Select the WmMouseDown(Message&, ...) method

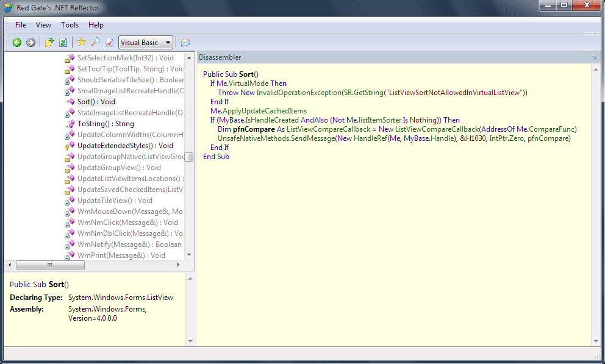click(x=130, y=212)
